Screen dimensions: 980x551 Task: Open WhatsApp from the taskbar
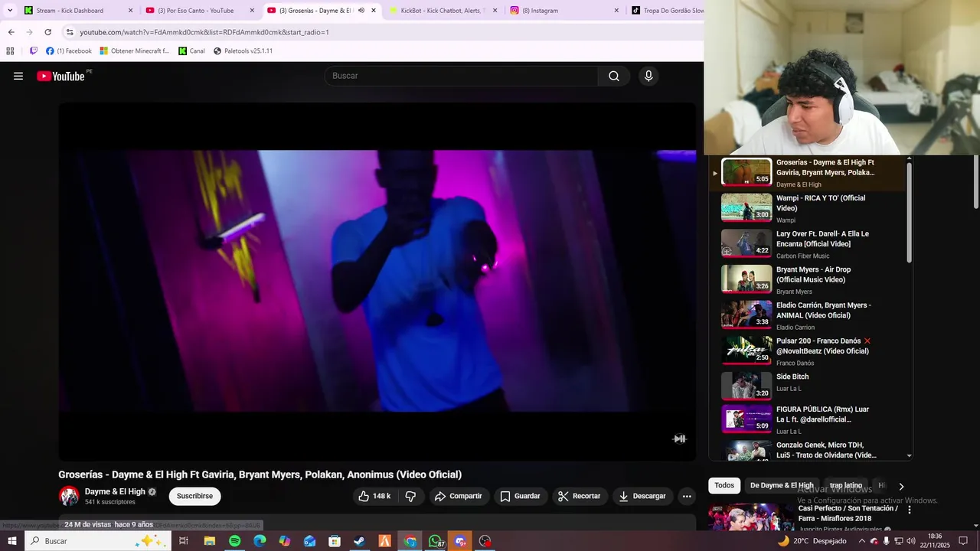435,541
